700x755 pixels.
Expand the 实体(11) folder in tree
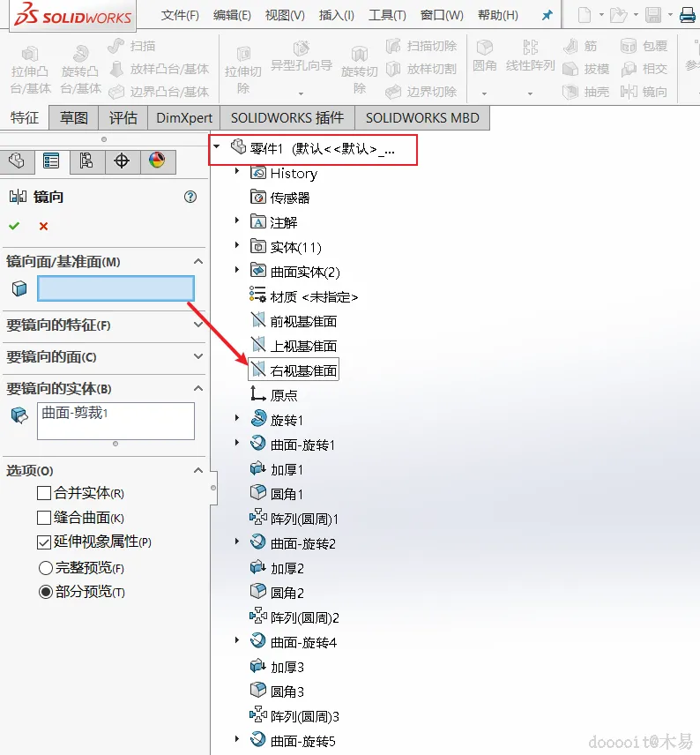click(x=237, y=245)
